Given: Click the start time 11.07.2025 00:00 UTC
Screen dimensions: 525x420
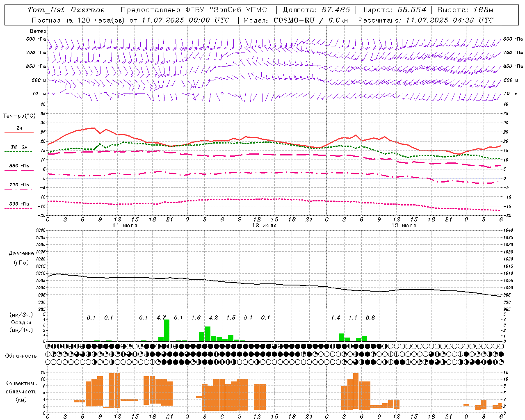Looking at the screenshot, I should click(186, 20).
